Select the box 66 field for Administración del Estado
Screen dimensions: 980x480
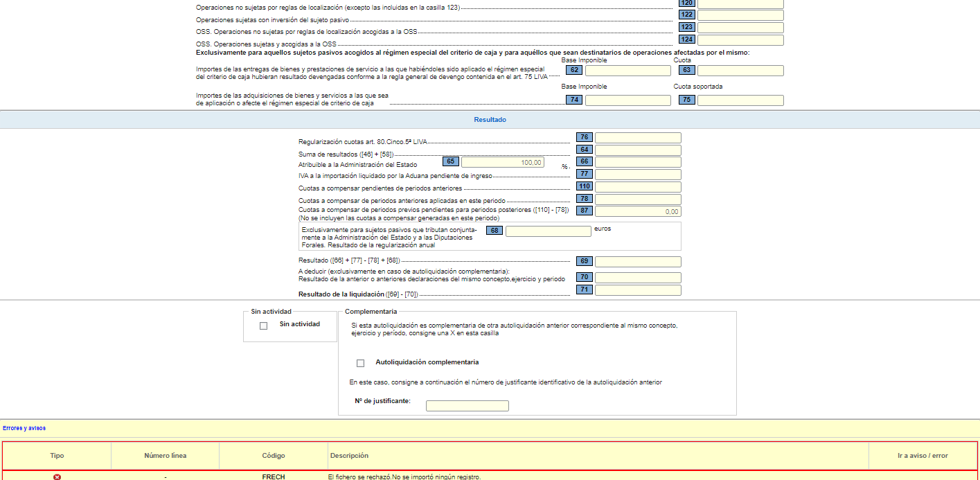[637, 162]
